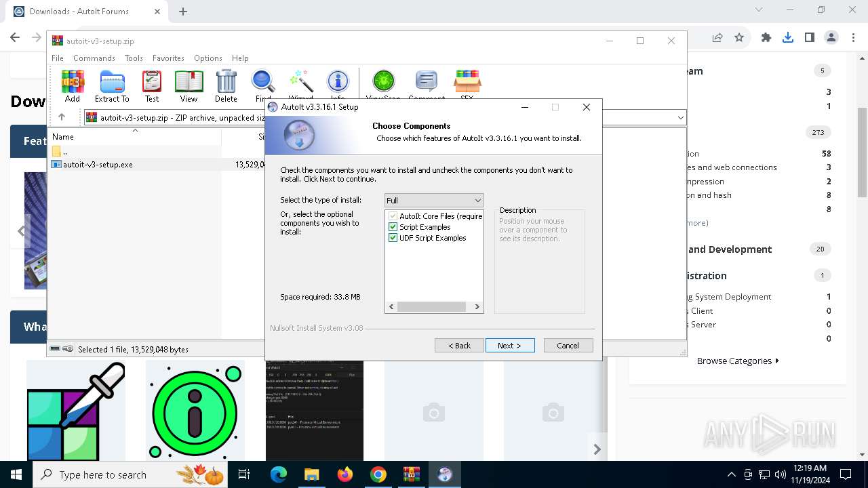
Task: Go up one folder level in WinRAR
Action: (62, 117)
